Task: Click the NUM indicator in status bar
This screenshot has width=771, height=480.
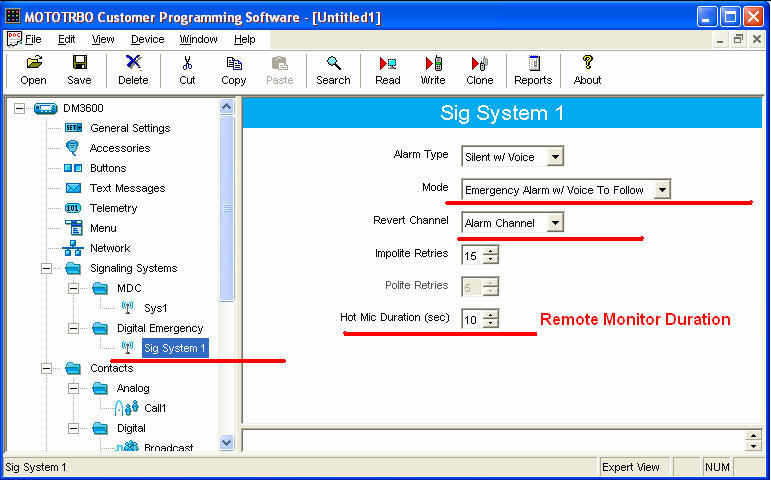Action: (x=717, y=467)
